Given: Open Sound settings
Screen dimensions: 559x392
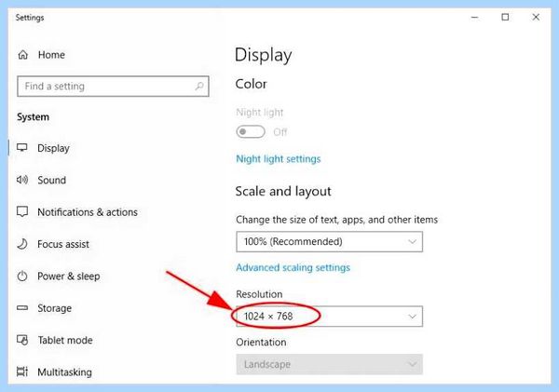Looking at the screenshot, I should point(51,180).
